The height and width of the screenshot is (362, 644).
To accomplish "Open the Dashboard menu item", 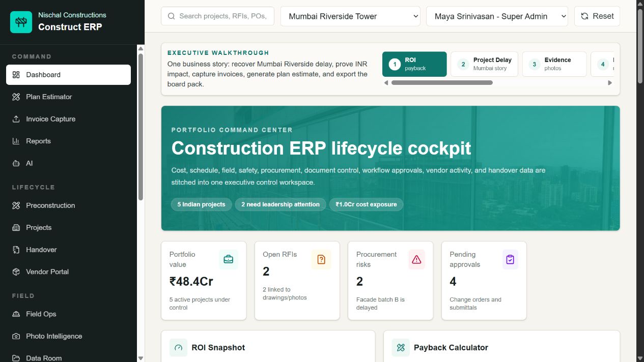I will pyautogui.click(x=68, y=75).
